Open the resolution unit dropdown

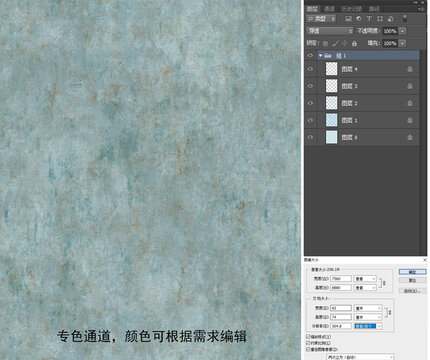pyautogui.click(x=368, y=326)
